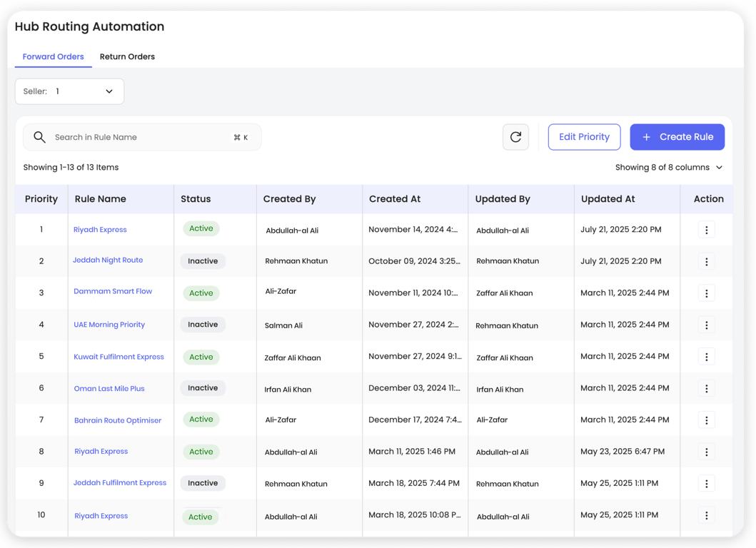Click 'November 14, 2024 4:...' created date
Image resolution: width=756 pixels, height=548 pixels.
[413, 230]
